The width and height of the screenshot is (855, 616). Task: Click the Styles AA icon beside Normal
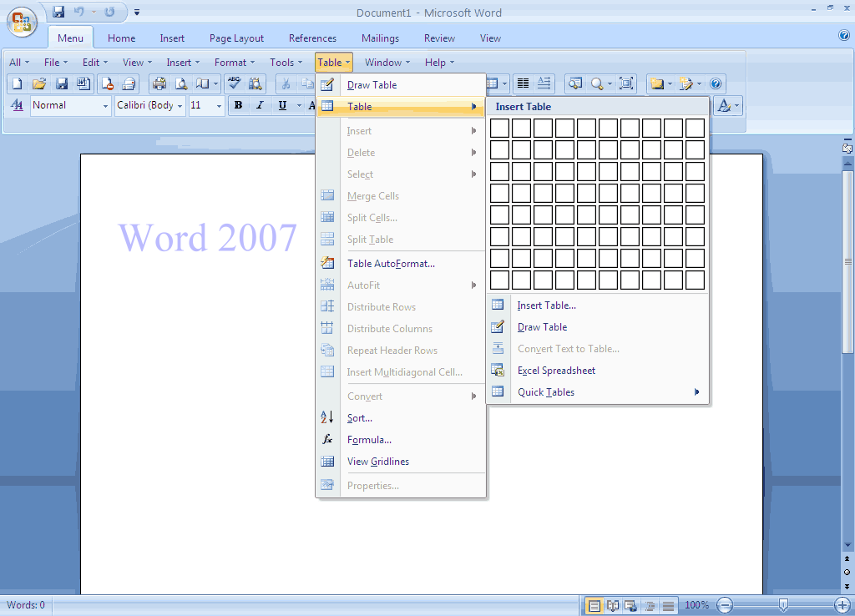pos(18,105)
